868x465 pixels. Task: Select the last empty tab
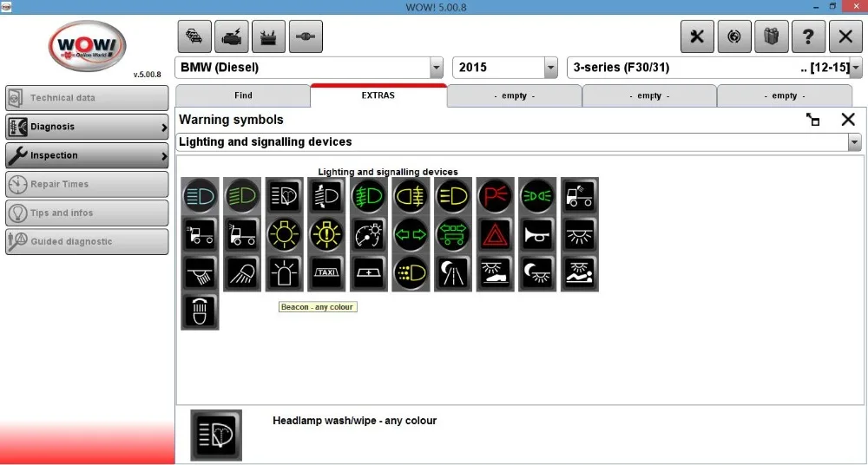pos(785,95)
